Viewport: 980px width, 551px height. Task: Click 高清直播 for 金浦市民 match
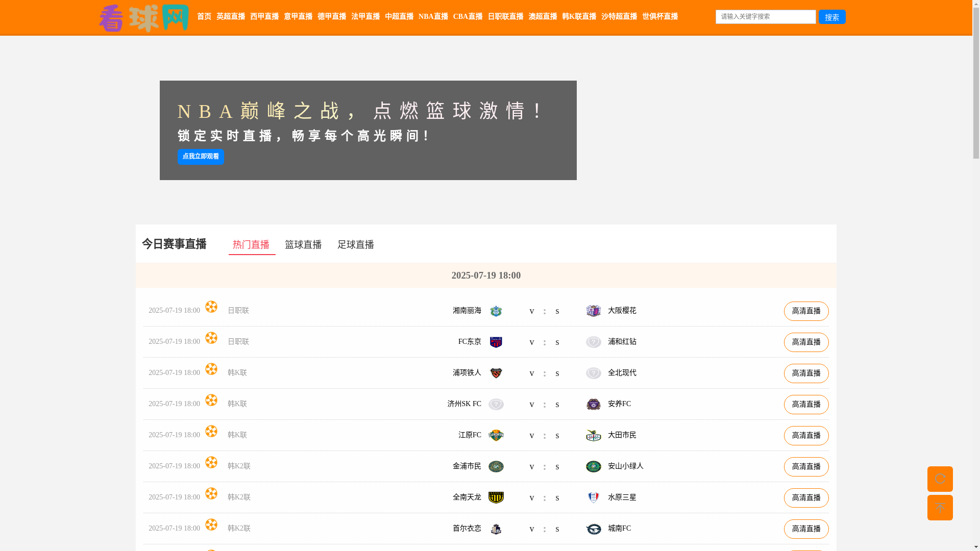[x=806, y=467]
